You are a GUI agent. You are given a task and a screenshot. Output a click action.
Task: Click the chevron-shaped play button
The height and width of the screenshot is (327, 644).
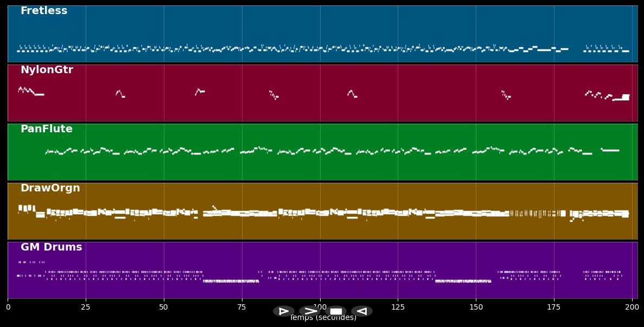(x=310, y=311)
